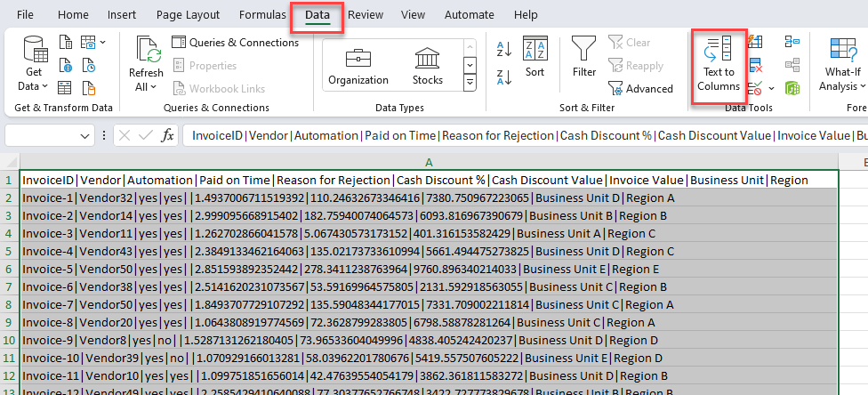Select the Stocks data type

(428, 66)
